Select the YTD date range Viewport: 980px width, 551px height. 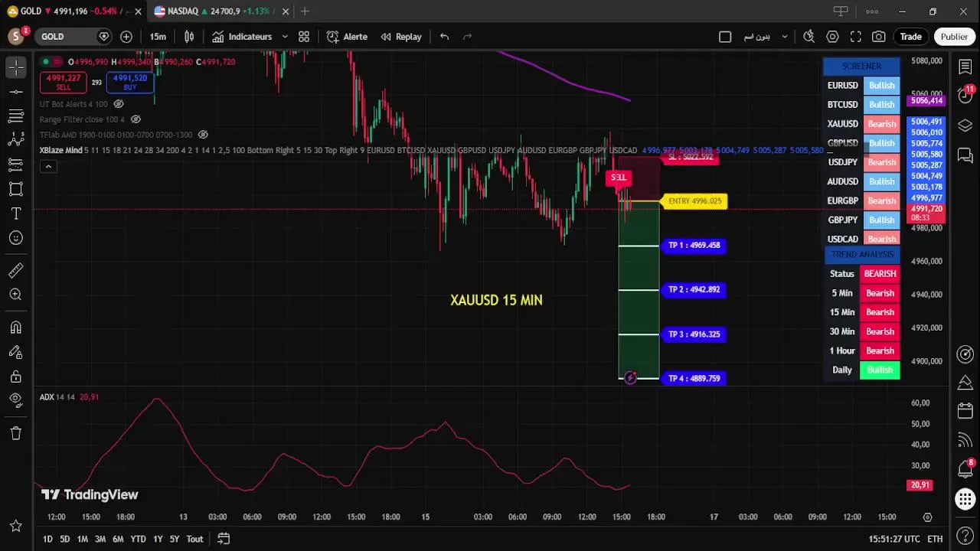tap(138, 539)
